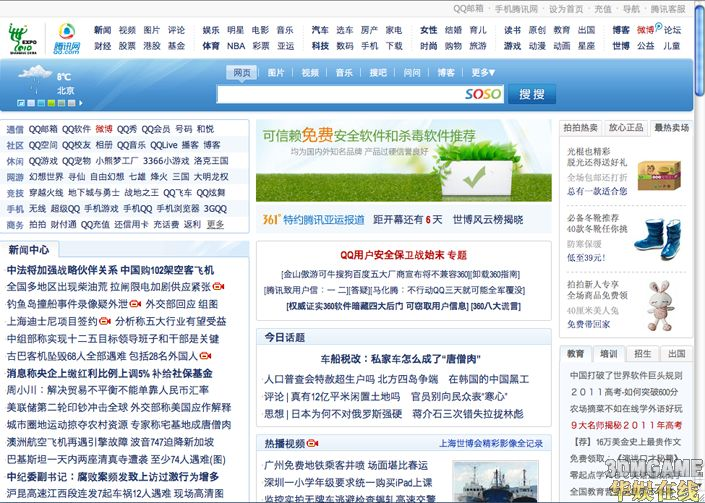Screen dimensions: 705x503
Task: Switch to the 拍拍热卖 tab
Action: (x=580, y=128)
